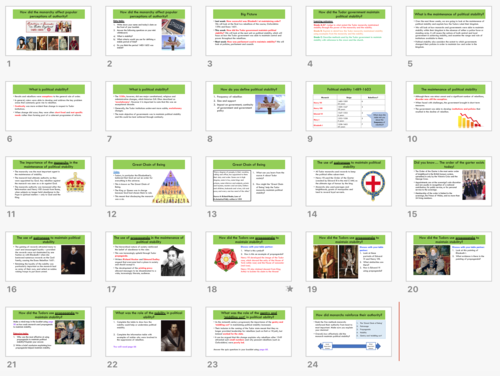Select slide 15 Order of the Garter thumbnail
Screen dimensions: 500x376
(449, 181)
